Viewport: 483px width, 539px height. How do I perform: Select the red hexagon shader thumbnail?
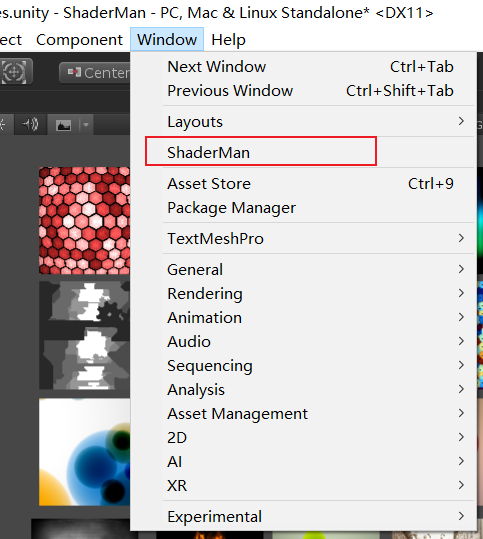coord(85,220)
